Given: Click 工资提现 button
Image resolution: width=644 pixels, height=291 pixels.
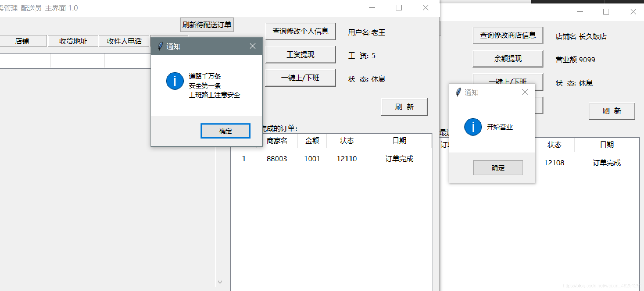Looking at the screenshot, I should point(300,54).
